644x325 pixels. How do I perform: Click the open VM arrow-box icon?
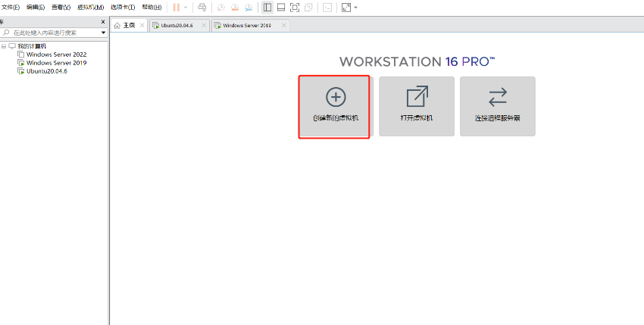[417, 96]
